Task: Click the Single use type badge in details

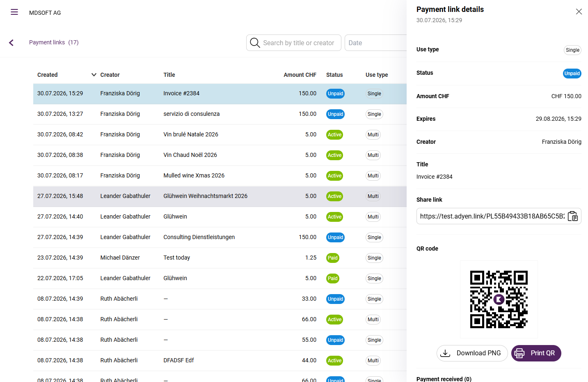Action: (572, 50)
